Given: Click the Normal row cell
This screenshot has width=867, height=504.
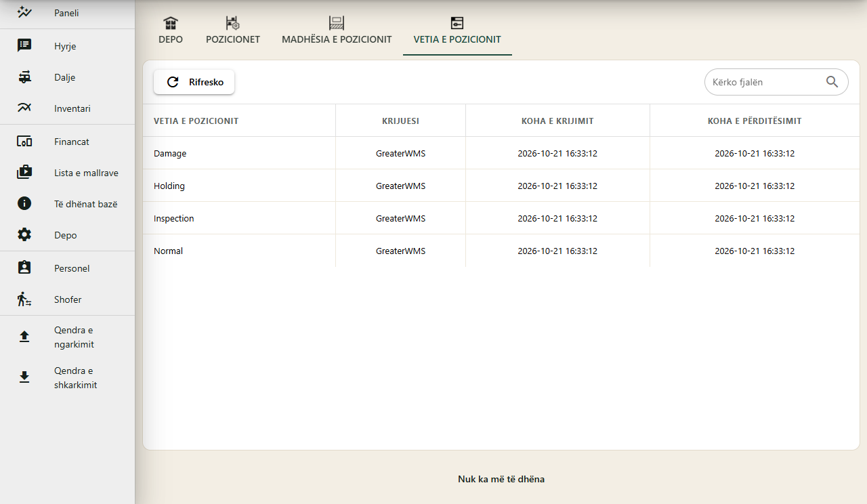Looking at the screenshot, I should pyautogui.click(x=239, y=251).
